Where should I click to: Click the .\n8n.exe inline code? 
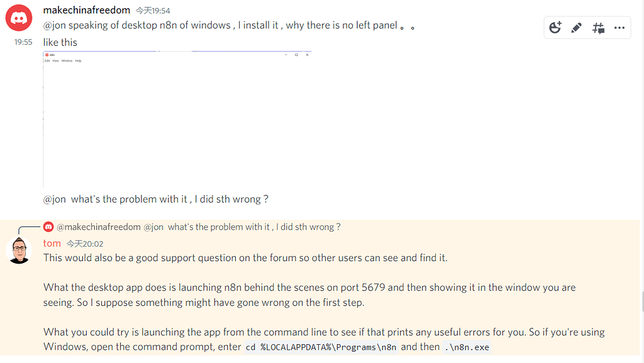(x=465, y=346)
